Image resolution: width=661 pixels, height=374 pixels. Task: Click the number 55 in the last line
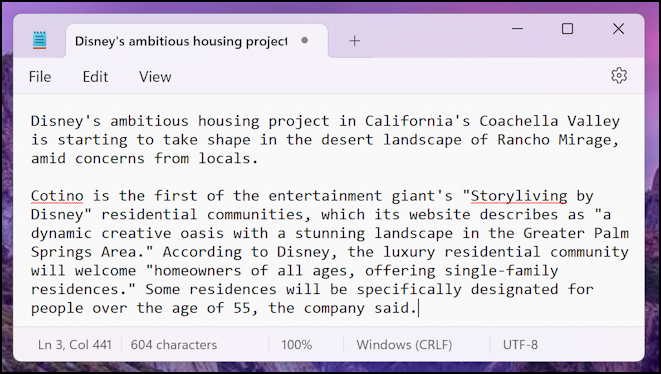pyautogui.click(x=242, y=308)
